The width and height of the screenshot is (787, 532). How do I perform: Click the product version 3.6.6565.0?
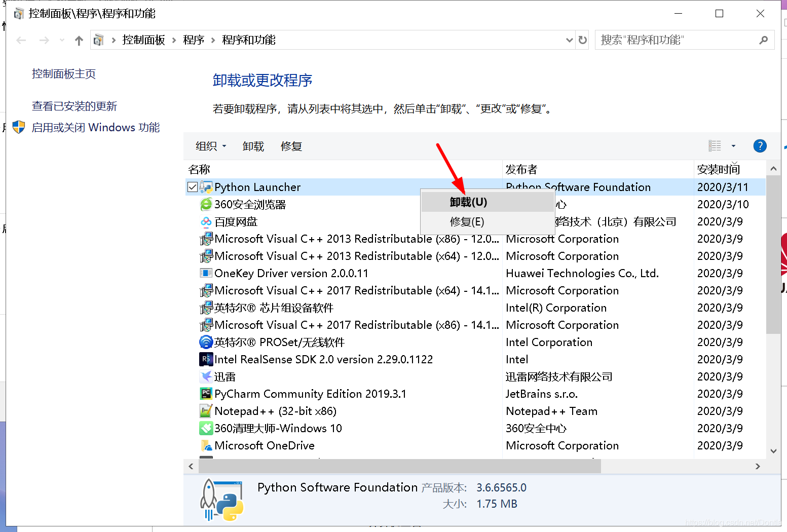pos(501,487)
